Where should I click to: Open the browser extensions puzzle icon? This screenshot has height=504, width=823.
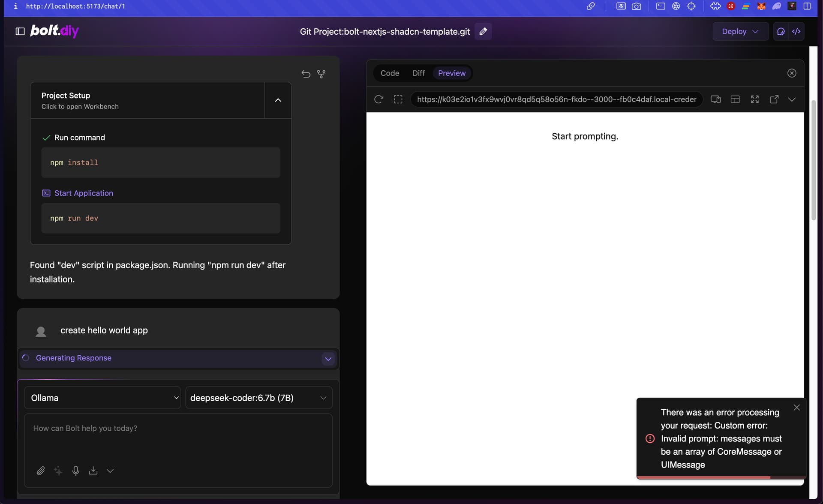tap(715, 6)
